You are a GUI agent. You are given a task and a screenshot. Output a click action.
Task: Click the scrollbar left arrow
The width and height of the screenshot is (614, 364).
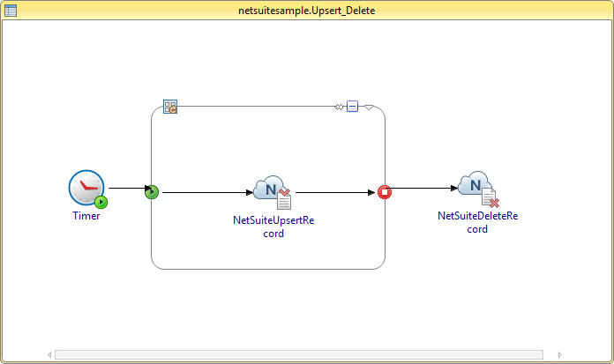point(49,354)
